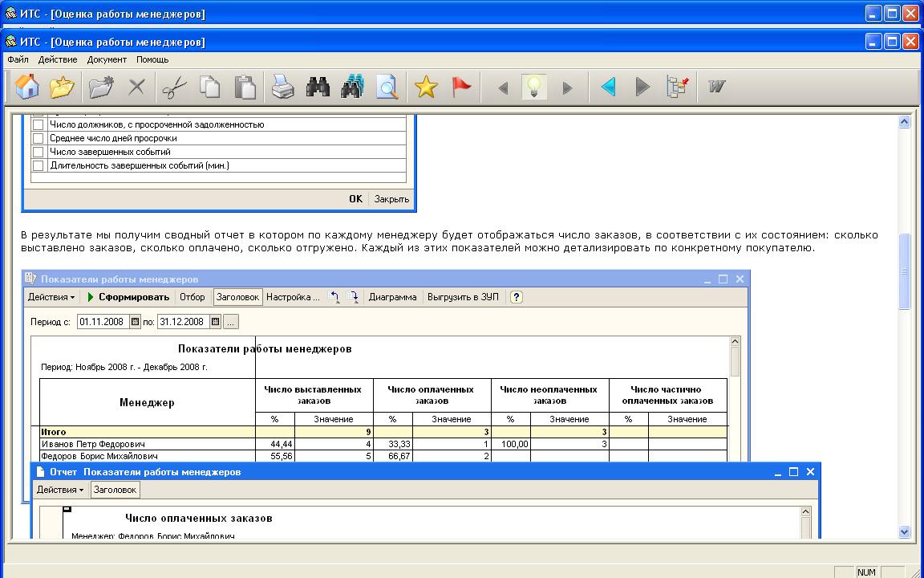Click the Home icon in toolbar

point(27,87)
